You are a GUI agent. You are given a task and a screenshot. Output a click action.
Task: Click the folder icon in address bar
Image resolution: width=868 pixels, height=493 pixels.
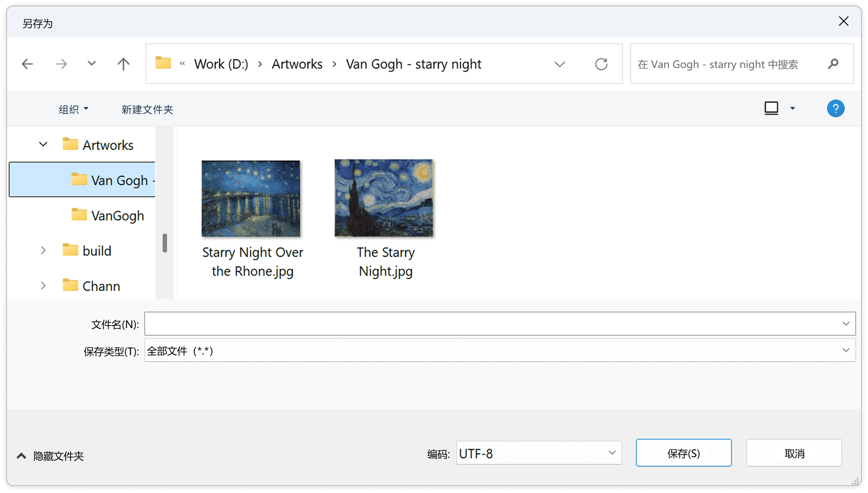coord(163,63)
